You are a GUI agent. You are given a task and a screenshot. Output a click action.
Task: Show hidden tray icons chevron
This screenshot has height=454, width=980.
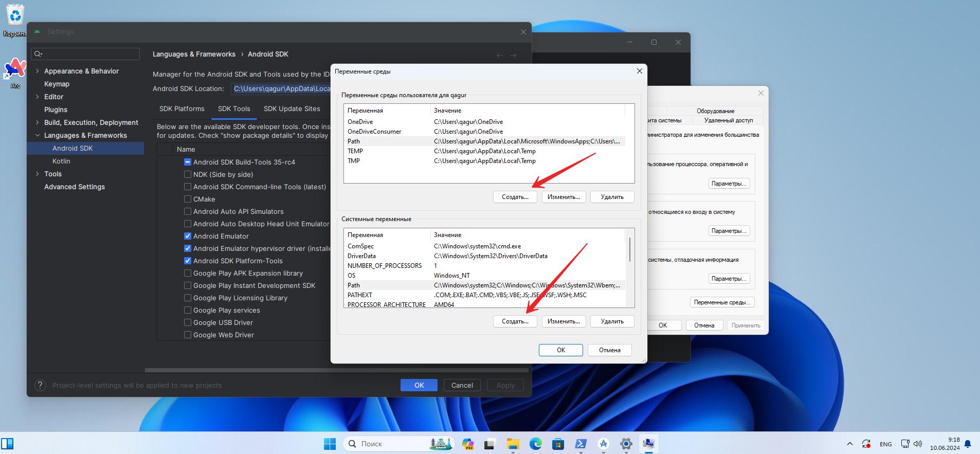(849, 444)
